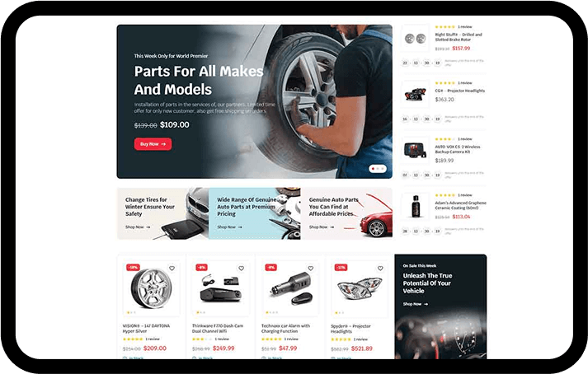Open AUTO-VOX CS-2 Wireless Backup Camera Kit link
Screen dimensions: 588x374
(458, 150)
